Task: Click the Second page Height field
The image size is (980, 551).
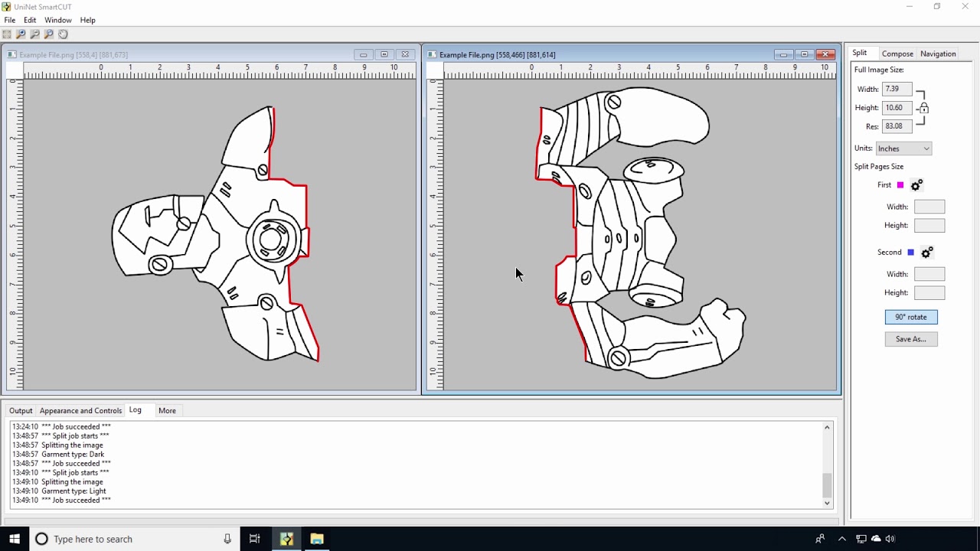Action: pyautogui.click(x=929, y=292)
